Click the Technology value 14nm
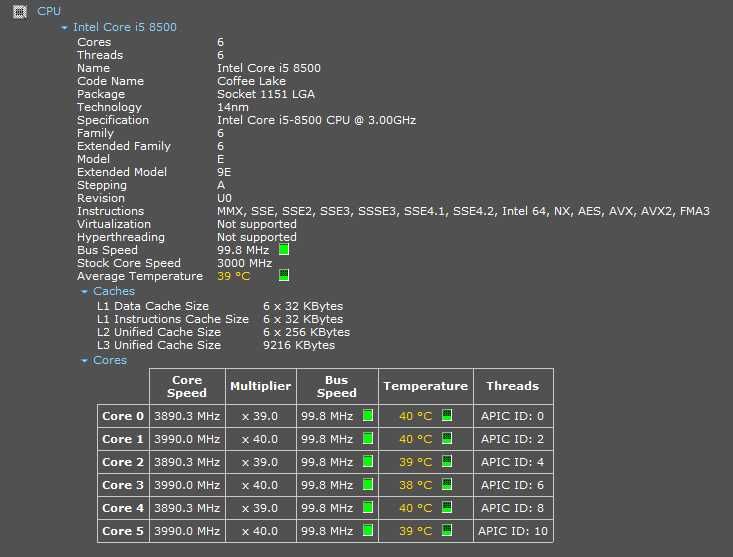Screen dimensions: 733x557 coord(233,107)
